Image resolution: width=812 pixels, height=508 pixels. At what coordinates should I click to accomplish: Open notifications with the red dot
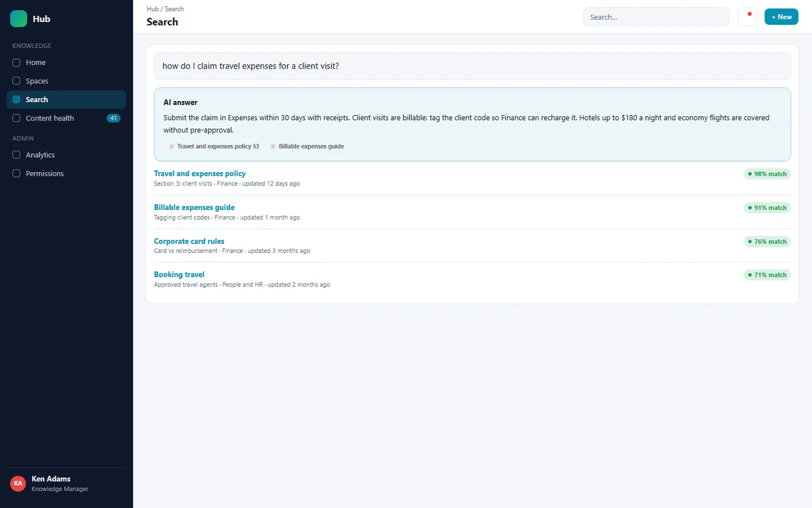tap(747, 17)
